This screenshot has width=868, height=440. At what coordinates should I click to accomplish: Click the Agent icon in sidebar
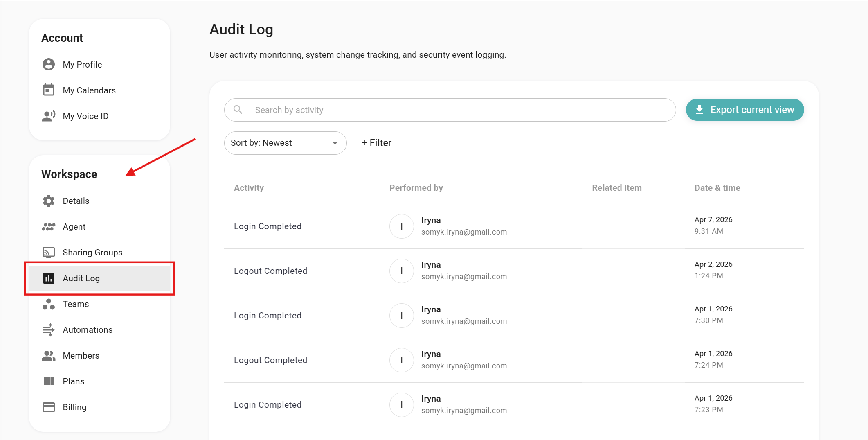pyautogui.click(x=49, y=227)
